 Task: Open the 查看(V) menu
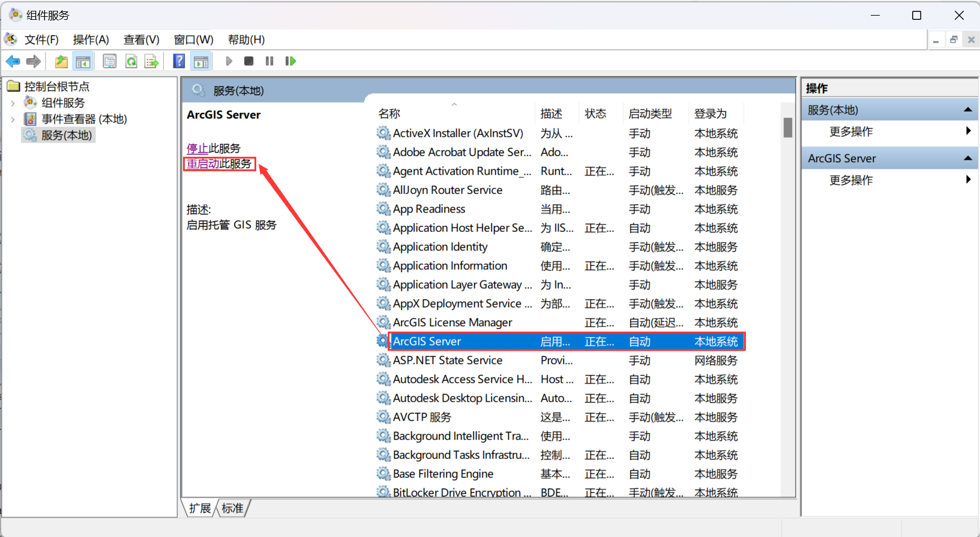(142, 40)
